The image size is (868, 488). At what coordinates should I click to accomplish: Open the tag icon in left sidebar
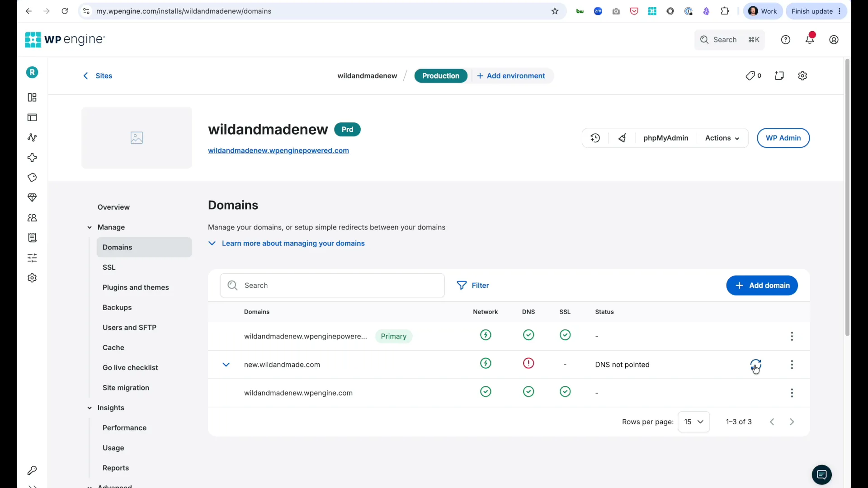(32, 178)
